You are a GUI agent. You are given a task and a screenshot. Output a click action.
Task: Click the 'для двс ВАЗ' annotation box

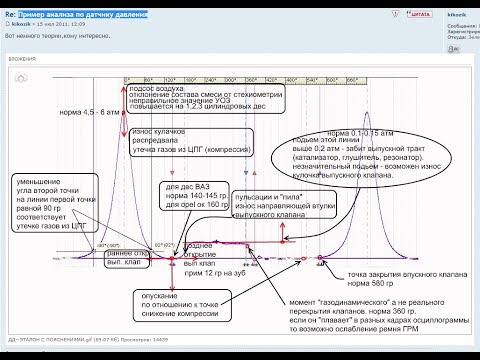click(x=195, y=196)
